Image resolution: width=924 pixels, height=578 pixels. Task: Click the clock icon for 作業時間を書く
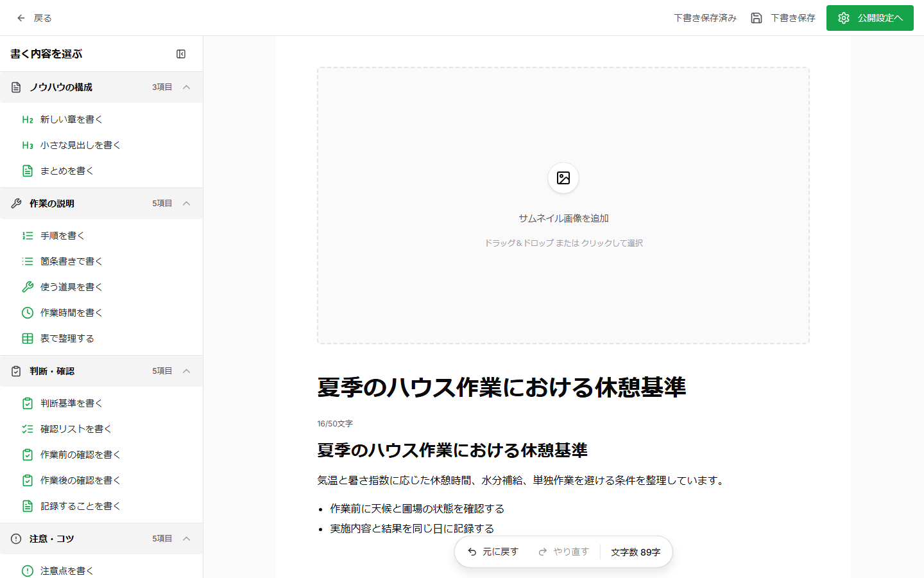click(28, 313)
